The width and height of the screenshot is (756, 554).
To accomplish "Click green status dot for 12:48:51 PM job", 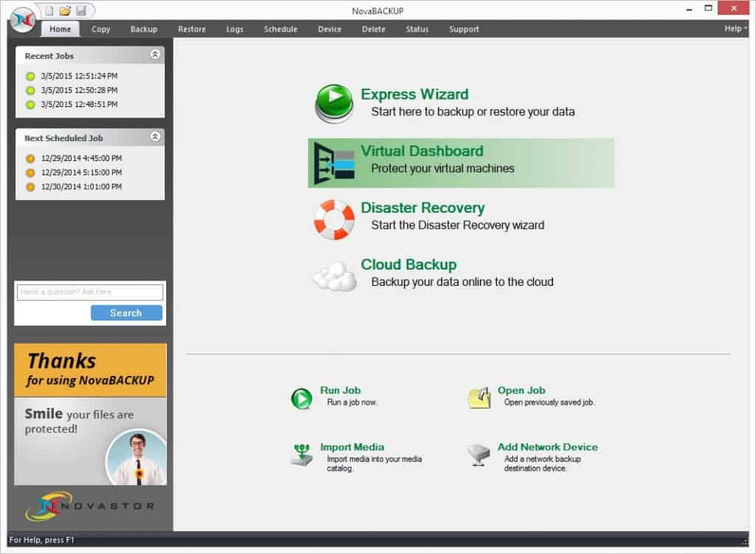I will (x=30, y=105).
